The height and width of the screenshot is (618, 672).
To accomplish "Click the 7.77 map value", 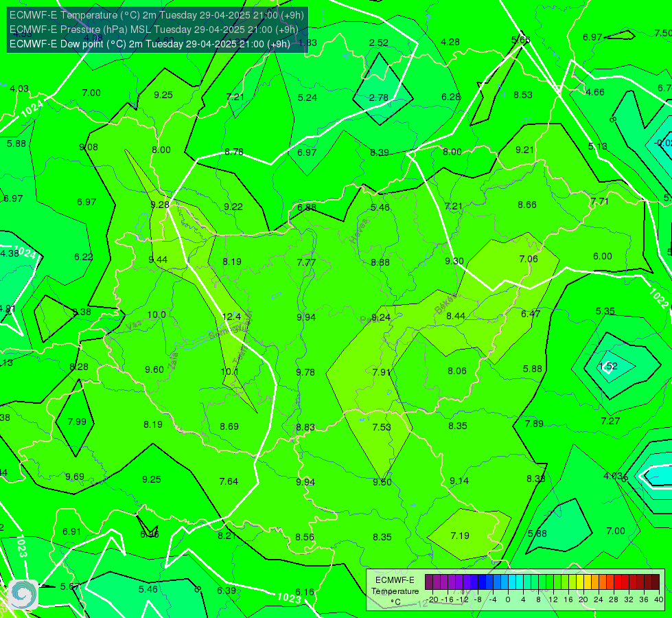I will [306, 262].
